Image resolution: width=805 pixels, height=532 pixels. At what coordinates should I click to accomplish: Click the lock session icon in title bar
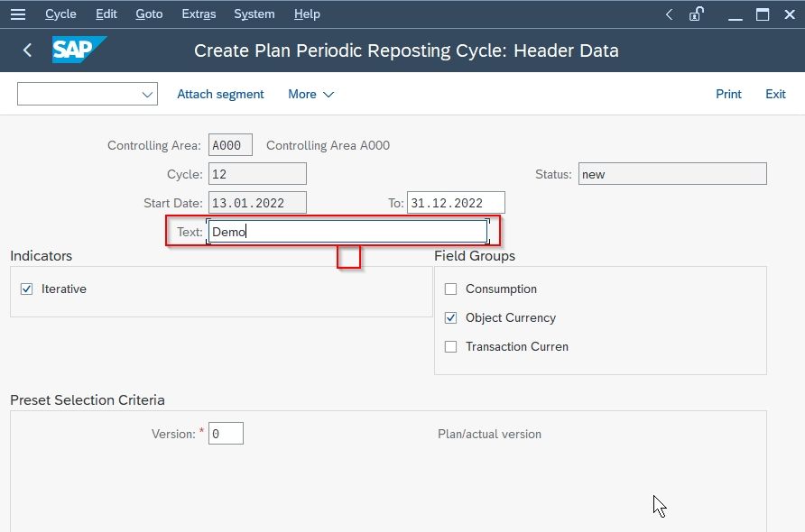pyautogui.click(x=696, y=14)
